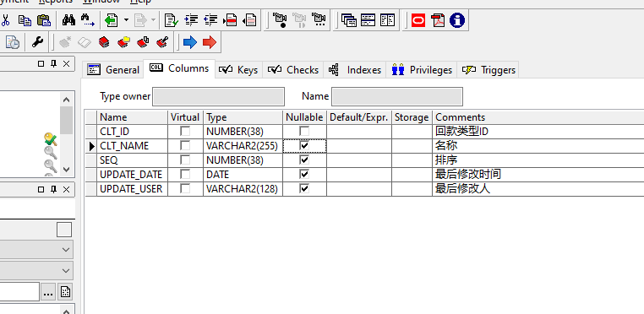The width and height of the screenshot is (644, 314).
Task: Uncheck Nullable for UPDATE_DATE row
Action: tap(304, 175)
